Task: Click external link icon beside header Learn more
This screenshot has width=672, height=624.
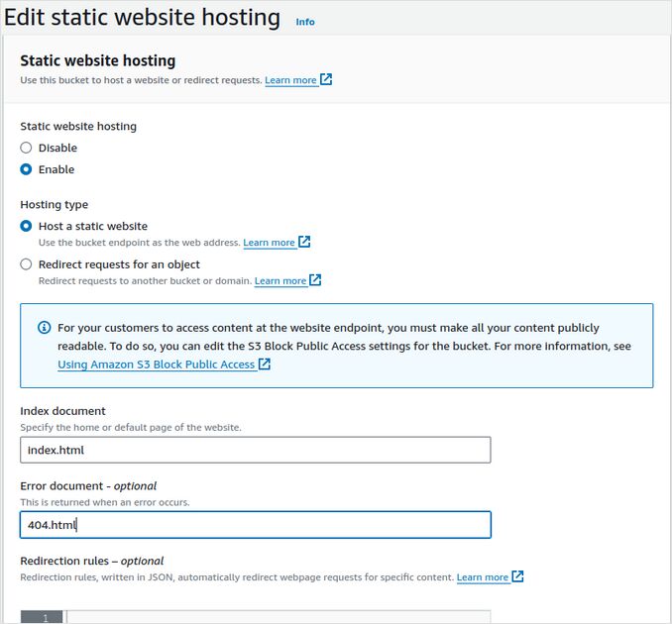Action: click(327, 80)
